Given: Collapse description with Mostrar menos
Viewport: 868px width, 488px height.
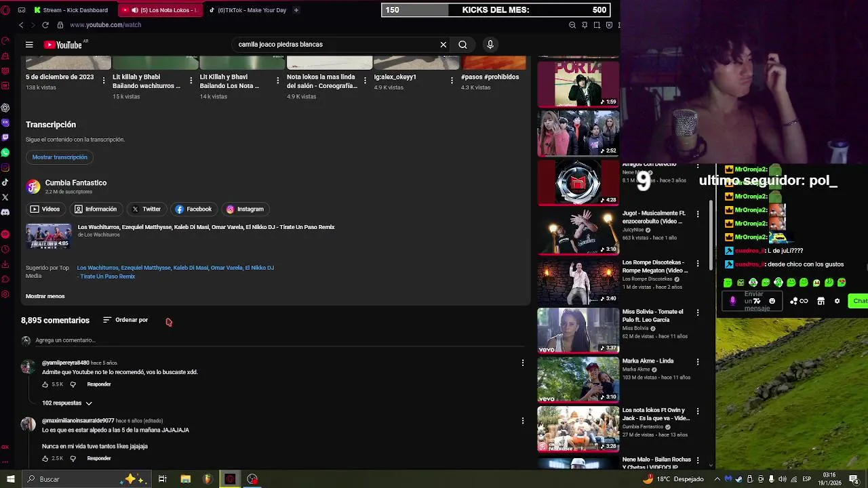Looking at the screenshot, I should click(45, 296).
